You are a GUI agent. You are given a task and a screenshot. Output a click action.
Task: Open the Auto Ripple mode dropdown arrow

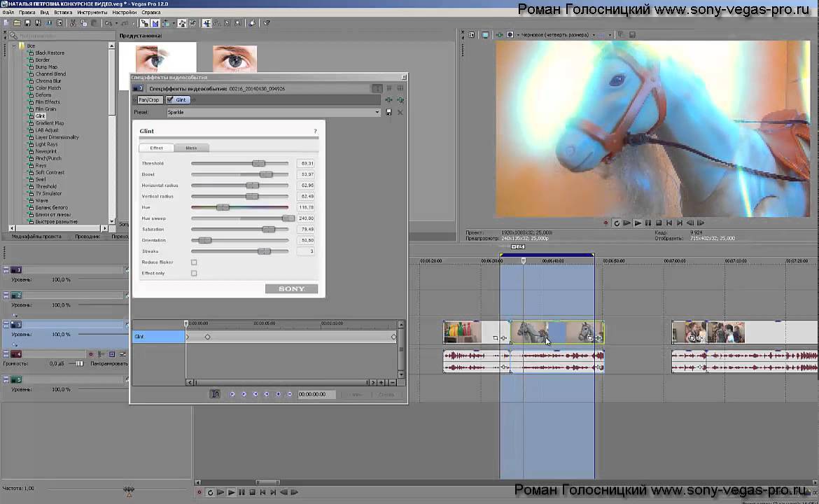173,23
